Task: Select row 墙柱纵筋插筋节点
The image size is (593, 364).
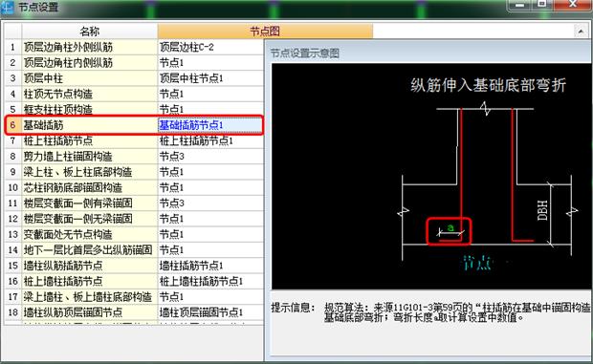Action: [x=90, y=266]
